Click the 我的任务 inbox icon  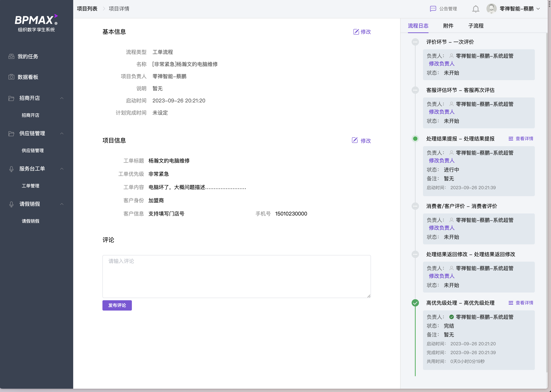[x=11, y=56]
